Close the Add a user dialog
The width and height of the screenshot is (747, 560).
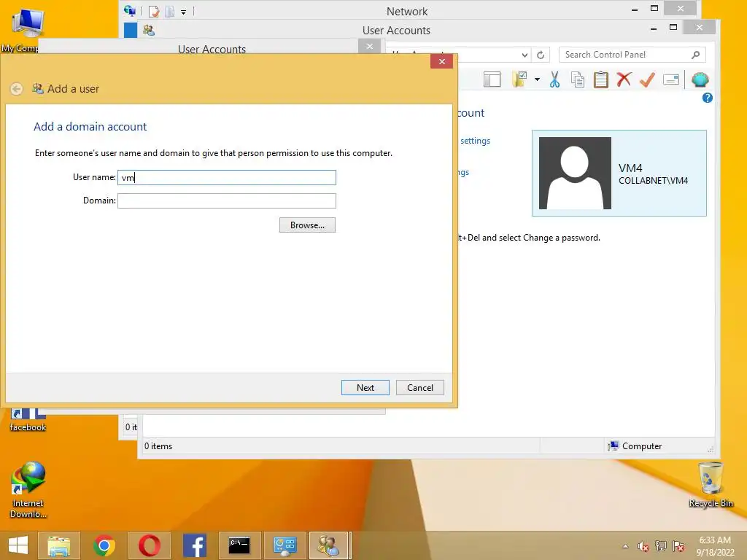click(441, 61)
